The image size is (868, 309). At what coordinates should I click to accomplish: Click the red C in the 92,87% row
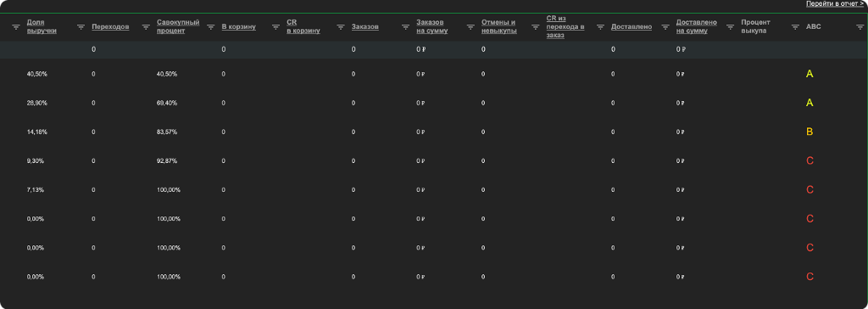click(x=810, y=161)
